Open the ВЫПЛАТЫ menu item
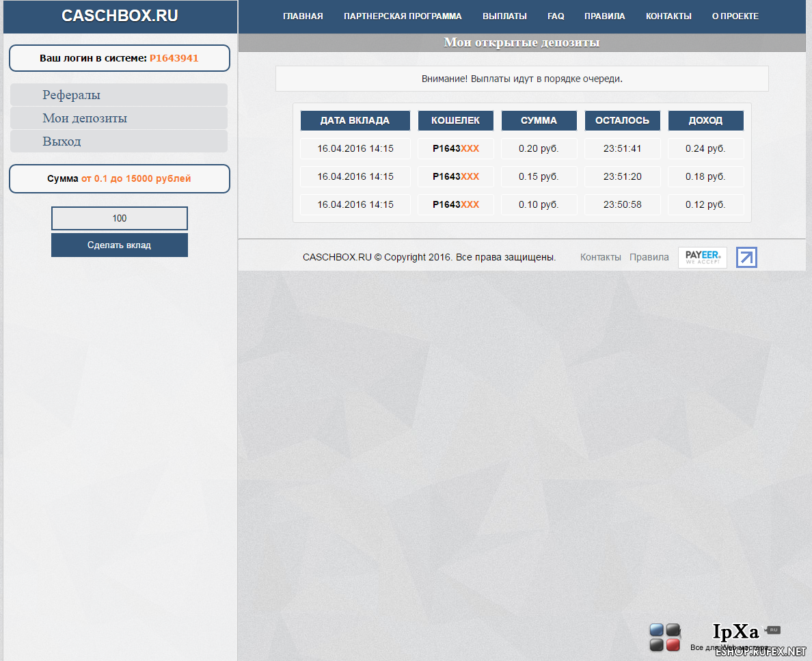 [x=505, y=16]
